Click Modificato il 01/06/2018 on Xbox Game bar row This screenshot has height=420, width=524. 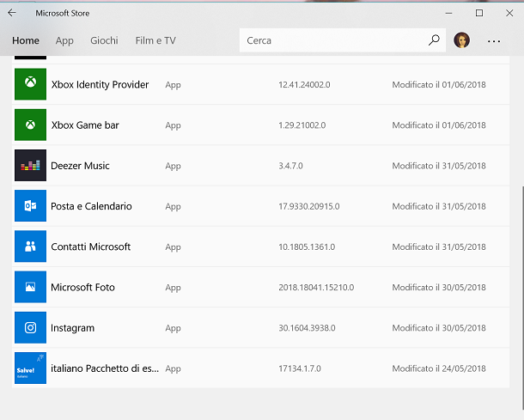click(439, 125)
